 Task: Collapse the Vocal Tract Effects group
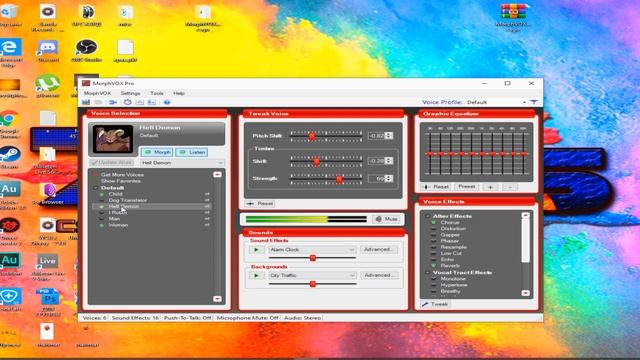point(427,272)
